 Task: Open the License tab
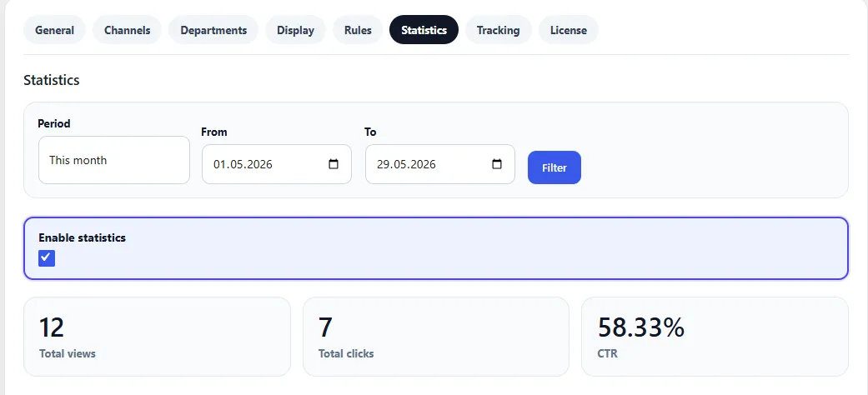point(568,30)
